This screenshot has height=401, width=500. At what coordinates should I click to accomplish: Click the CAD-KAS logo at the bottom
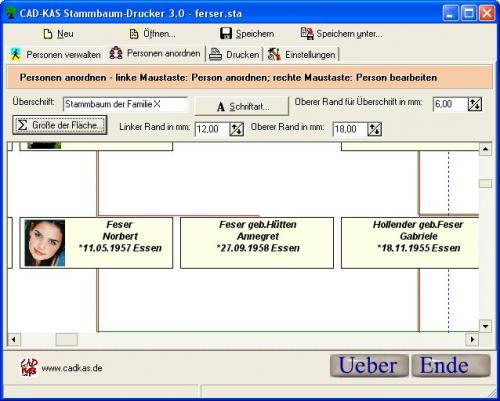coord(29,367)
